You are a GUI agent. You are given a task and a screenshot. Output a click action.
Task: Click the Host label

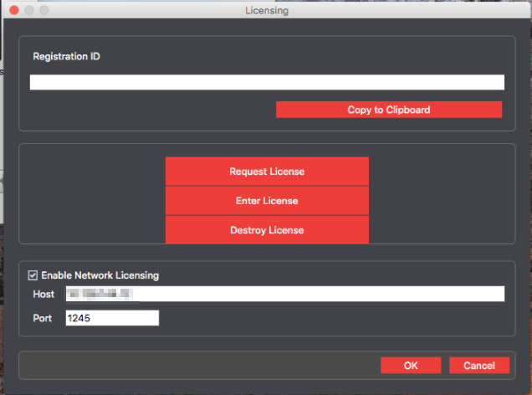[43, 295]
